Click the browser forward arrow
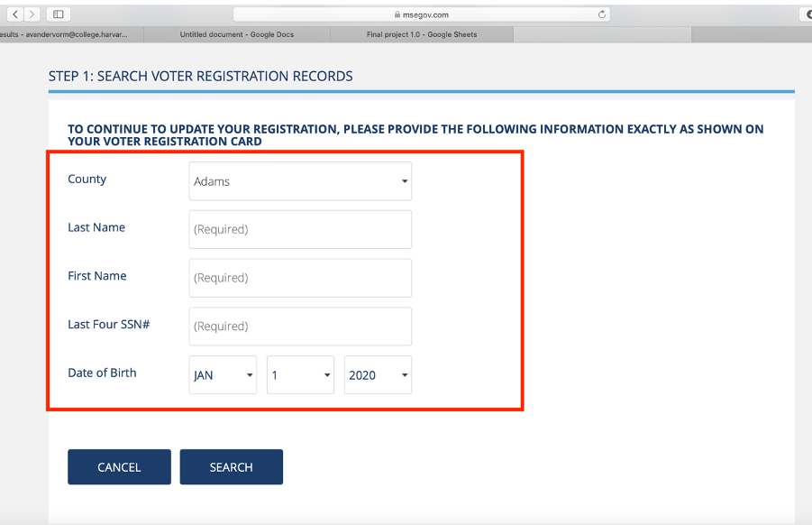This screenshot has height=525, width=812. click(x=32, y=14)
